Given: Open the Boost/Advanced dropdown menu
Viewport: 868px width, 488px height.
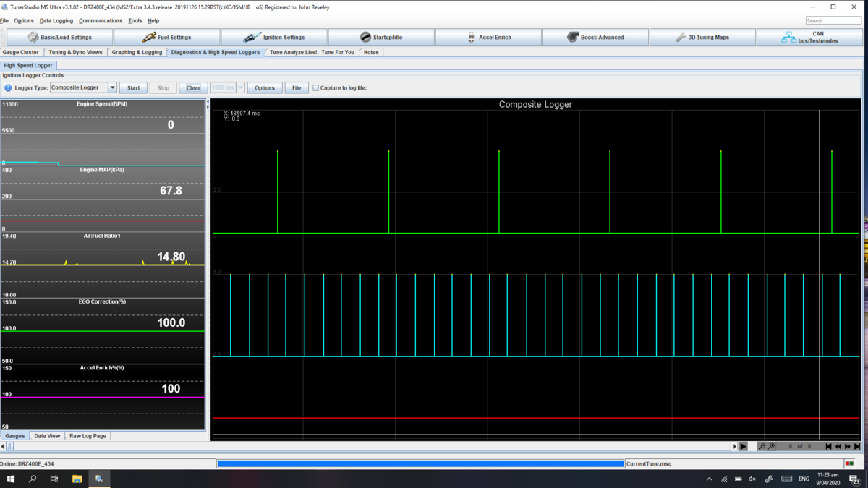Looking at the screenshot, I should coord(595,37).
